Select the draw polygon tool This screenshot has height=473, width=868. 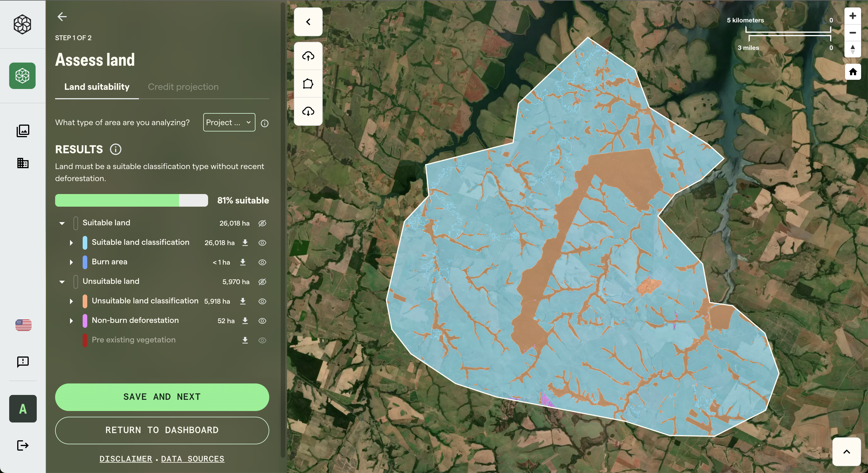[x=308, y=84]
